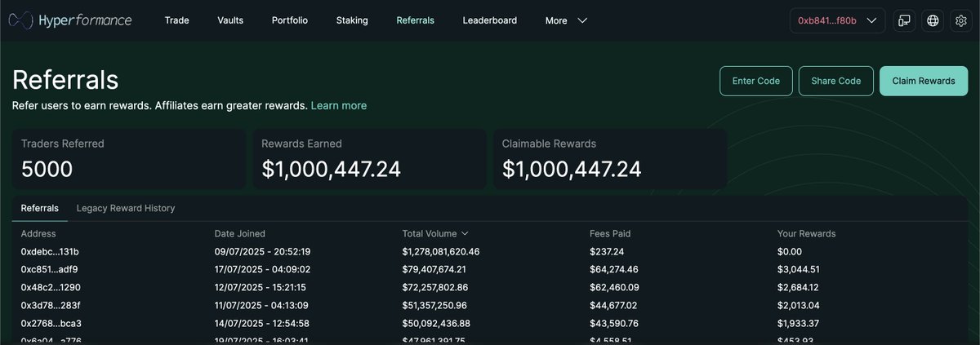Open the display layout icon
The image size is (980, 345).
904,20
